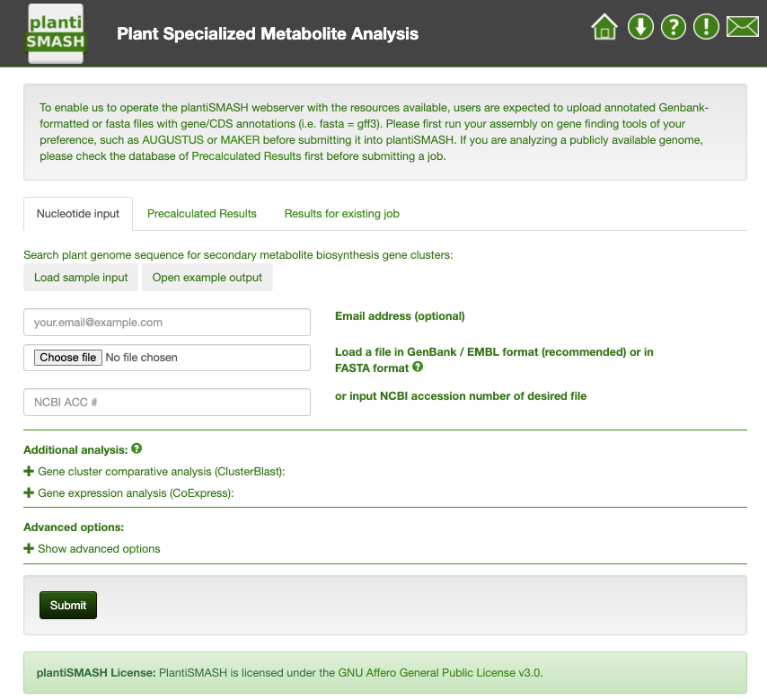The width and height of the screenshot is (767, 700).
Task: Open the envelope Contact icon
Action: (x=743, y=26)
